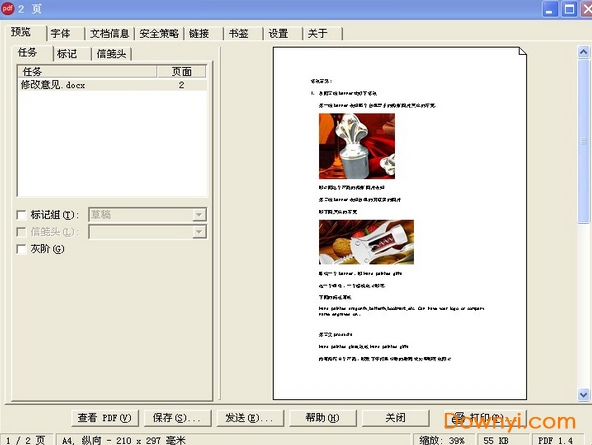Open the 文档信息 tab
Image resolution: width=592 pixels, height=445 pixels.
[x=109, y=34]
